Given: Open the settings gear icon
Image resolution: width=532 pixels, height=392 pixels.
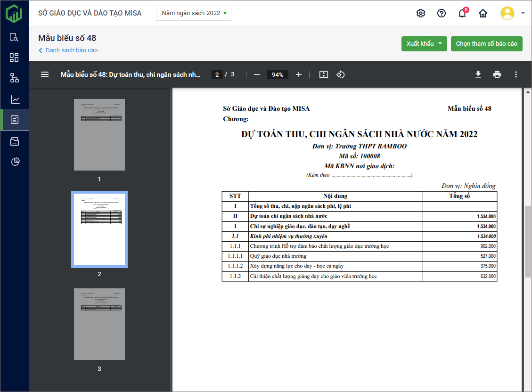Looking at the screenshot, I should [421, 13].
